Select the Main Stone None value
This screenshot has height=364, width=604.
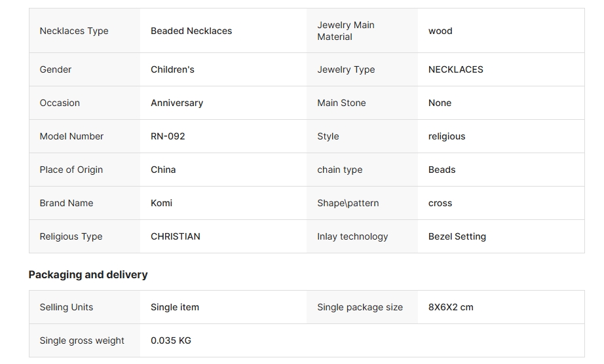coord(440,103)
